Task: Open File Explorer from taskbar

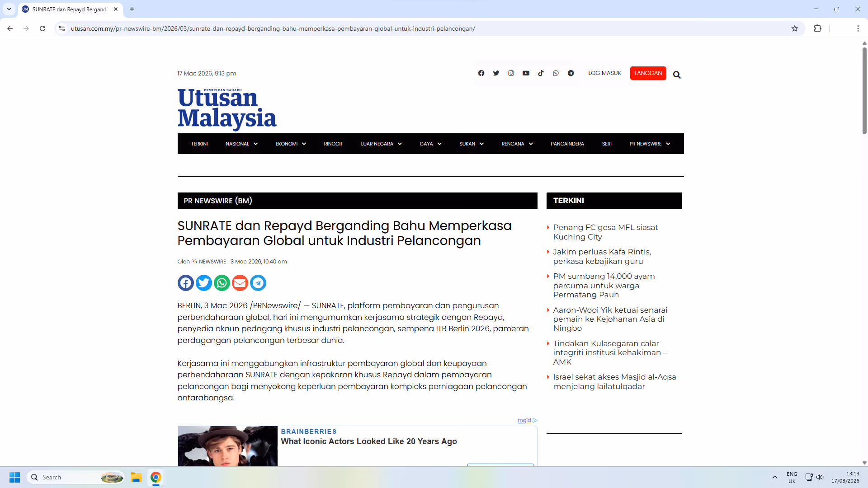Action: click(136, 477)
